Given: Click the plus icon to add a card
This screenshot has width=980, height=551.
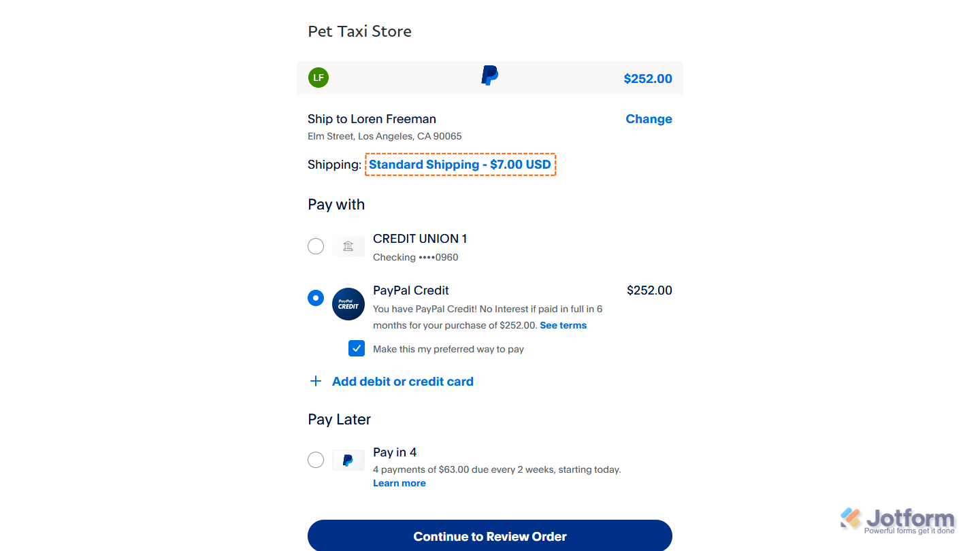Looking at the screenshot, I should [x=315, y=381].
